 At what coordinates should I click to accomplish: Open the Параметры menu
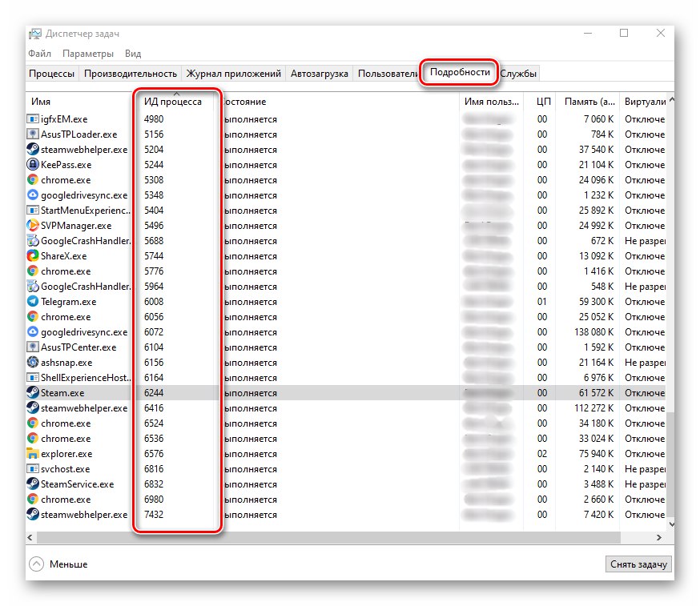[88, 53]
